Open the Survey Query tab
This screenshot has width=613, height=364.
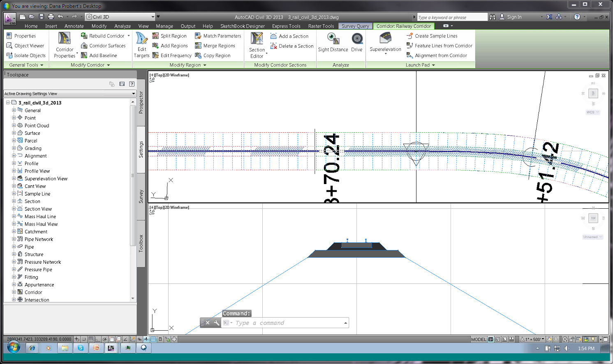355,26
